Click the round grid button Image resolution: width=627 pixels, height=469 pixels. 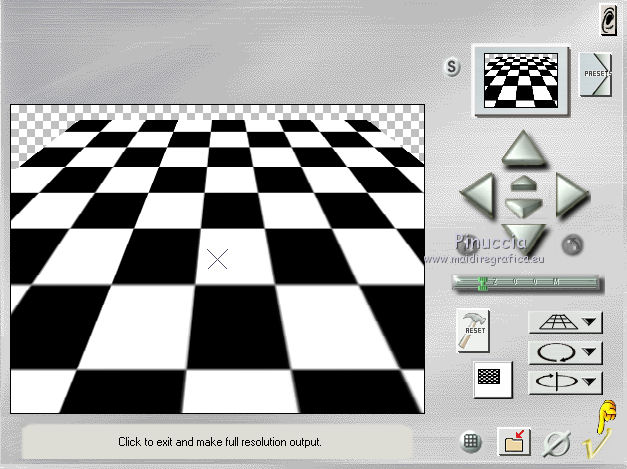(471, 442)
